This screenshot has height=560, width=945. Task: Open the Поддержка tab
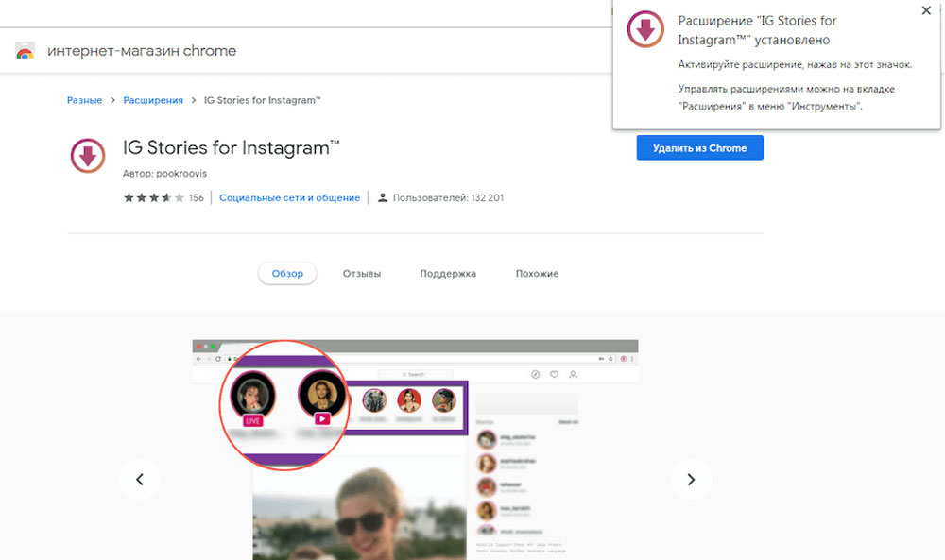pos(448,273)
